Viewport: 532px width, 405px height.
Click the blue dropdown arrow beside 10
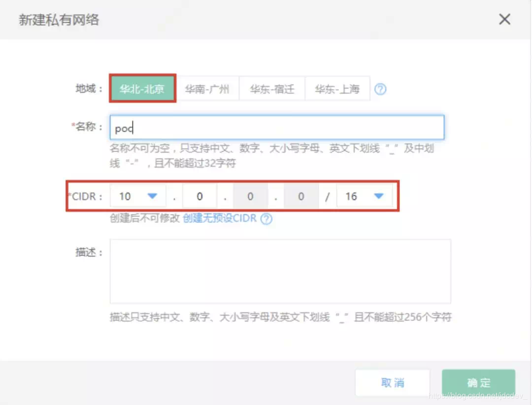click(153, 196)
